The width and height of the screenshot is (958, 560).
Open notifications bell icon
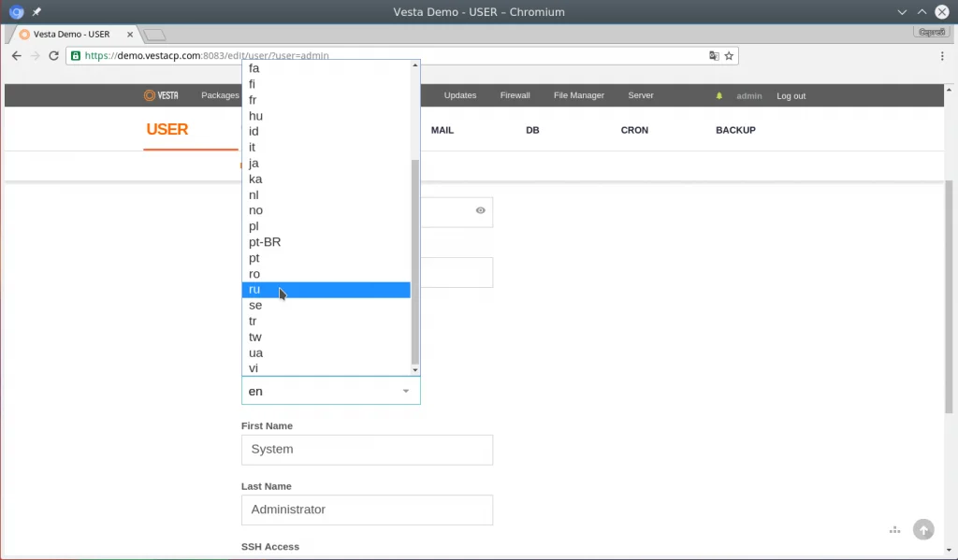(x=719, y=96)
